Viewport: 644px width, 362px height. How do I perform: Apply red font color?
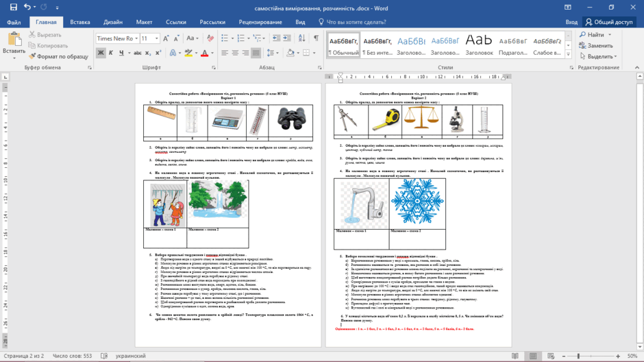click(205, 53)
